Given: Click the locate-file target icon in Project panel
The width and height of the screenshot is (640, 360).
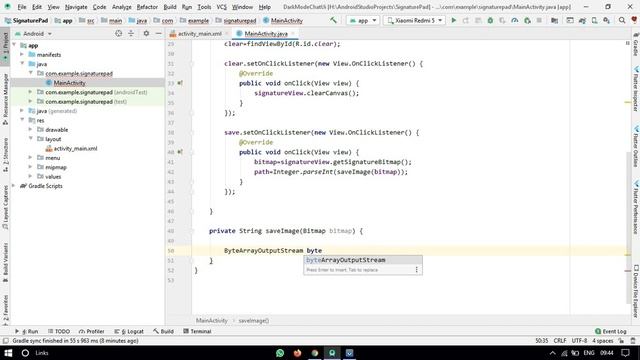Looking at the screenshot, I should click(118, 33).
